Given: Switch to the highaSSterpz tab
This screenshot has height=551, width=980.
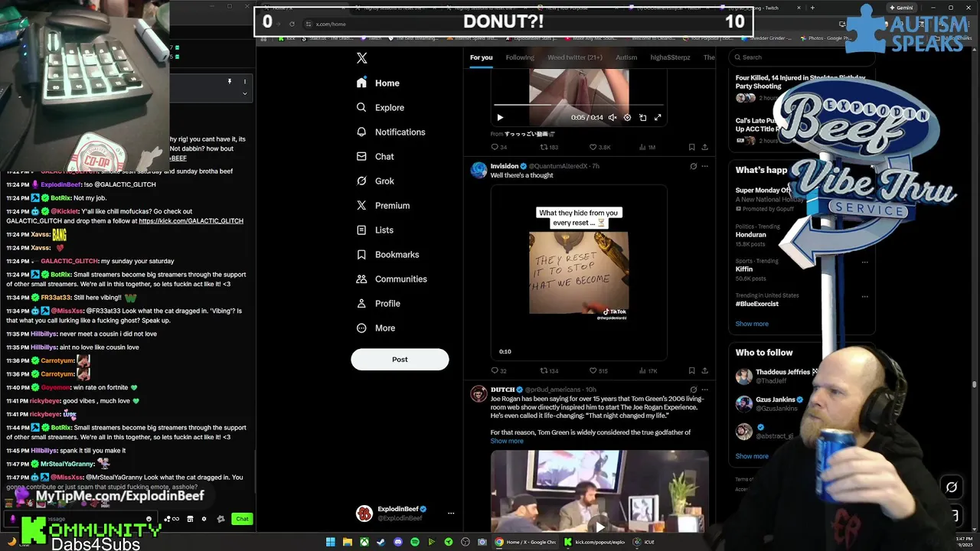Looking at the screenshot, I should pyautogui.click(x=670, y=57).
